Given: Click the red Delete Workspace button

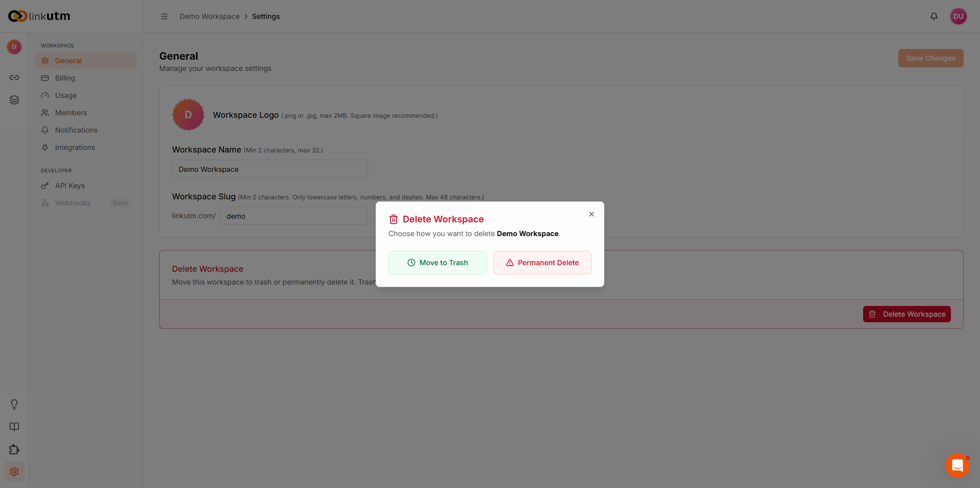Looking at the screenshot, I should tap(907, 314).
